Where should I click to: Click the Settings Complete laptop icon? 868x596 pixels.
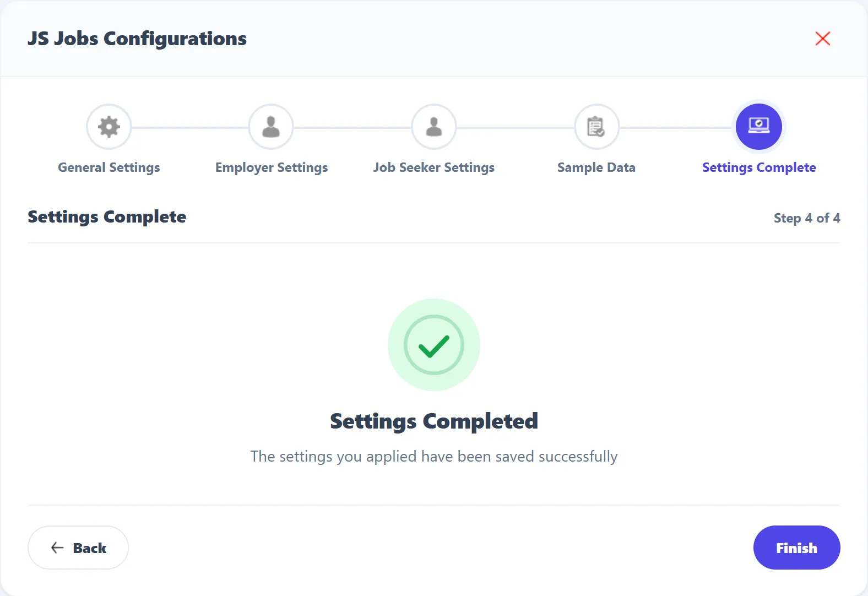point(759,127)
